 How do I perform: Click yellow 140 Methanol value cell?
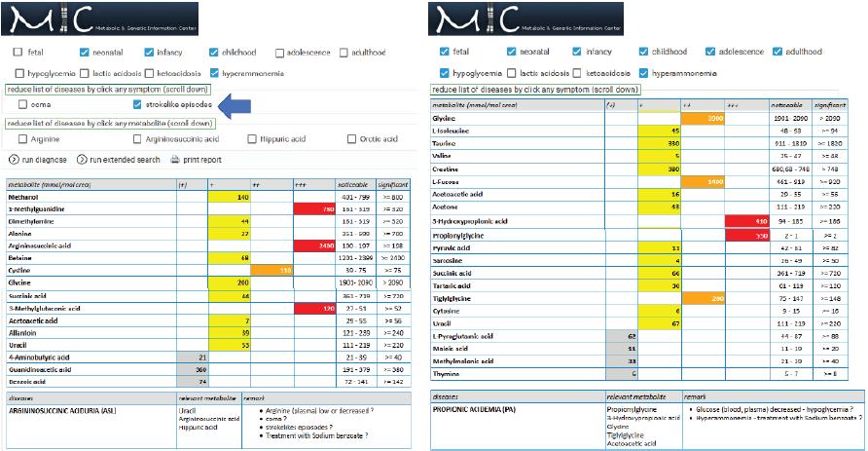tap(230, 197)
